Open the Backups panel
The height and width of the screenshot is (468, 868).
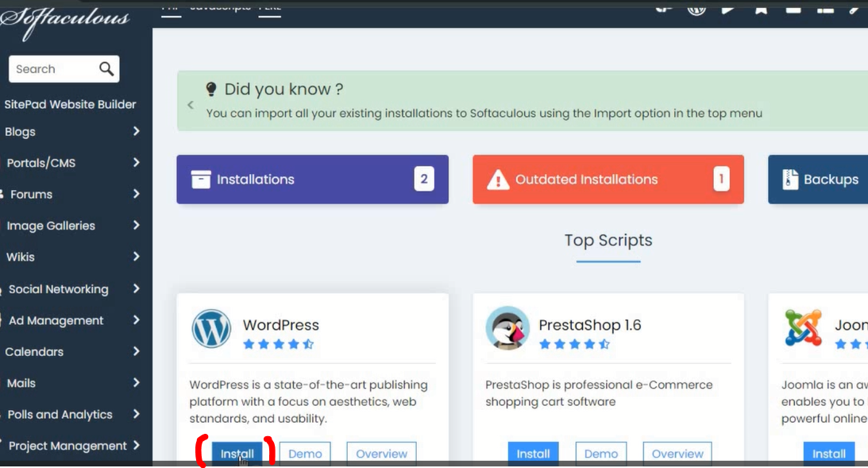[x=818, y=180]
